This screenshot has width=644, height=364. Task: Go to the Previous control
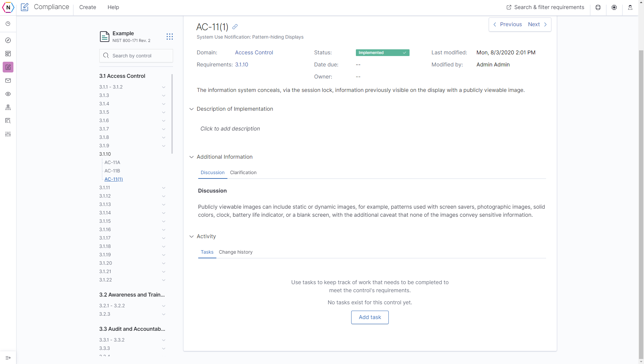507,24
